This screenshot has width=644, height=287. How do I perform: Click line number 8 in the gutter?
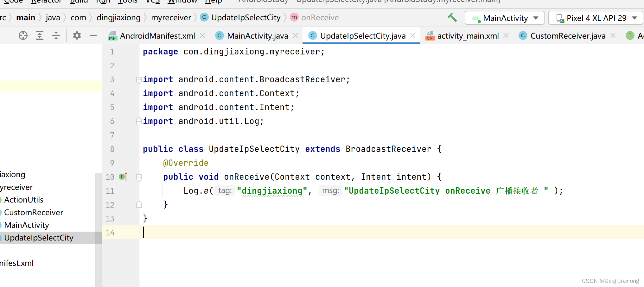point(112,149)
